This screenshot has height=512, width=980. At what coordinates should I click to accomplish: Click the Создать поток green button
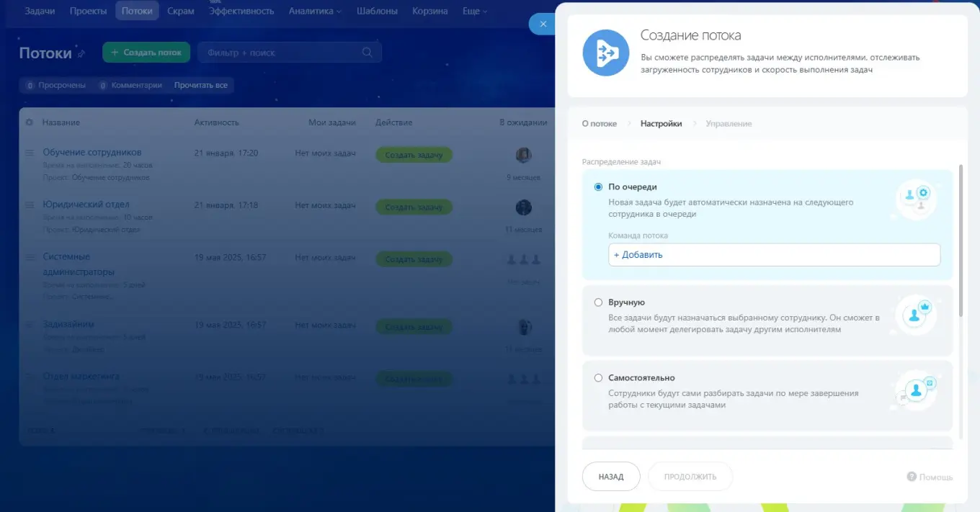point(146,52)
